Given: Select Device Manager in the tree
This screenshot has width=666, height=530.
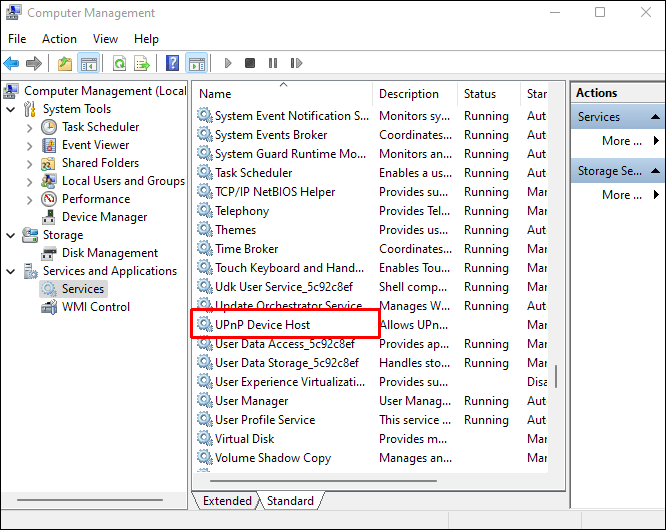Looking at the screenshot, I should 104,217.
